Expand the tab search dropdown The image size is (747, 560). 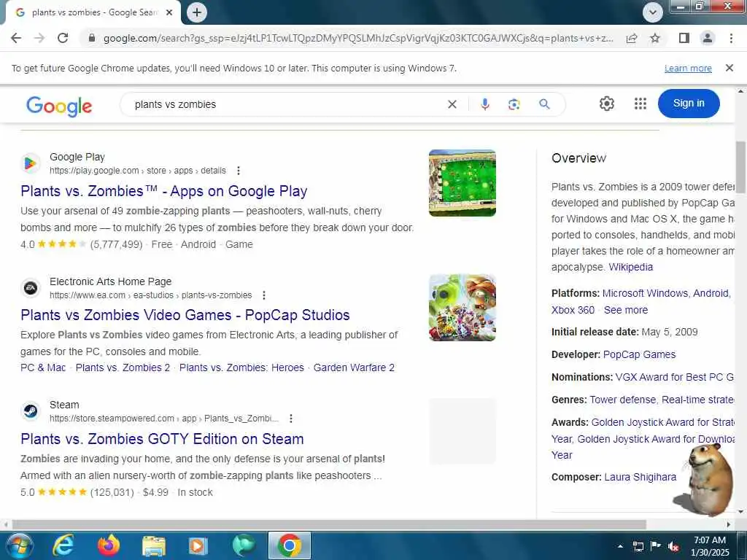(x=653, y=12)
